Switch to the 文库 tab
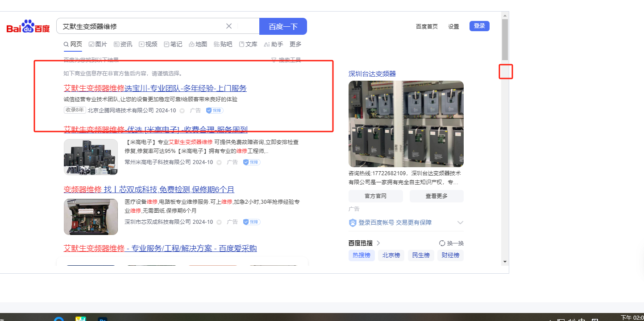This screenshot has height=321, width=644. pos(248,44)
